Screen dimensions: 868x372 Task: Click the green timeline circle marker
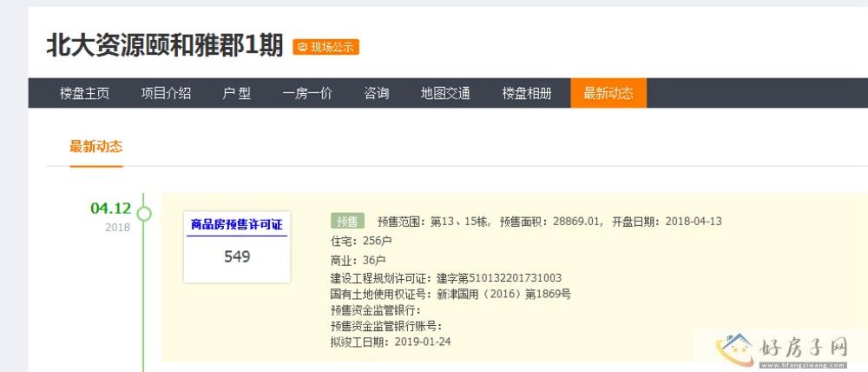[145, 213]
